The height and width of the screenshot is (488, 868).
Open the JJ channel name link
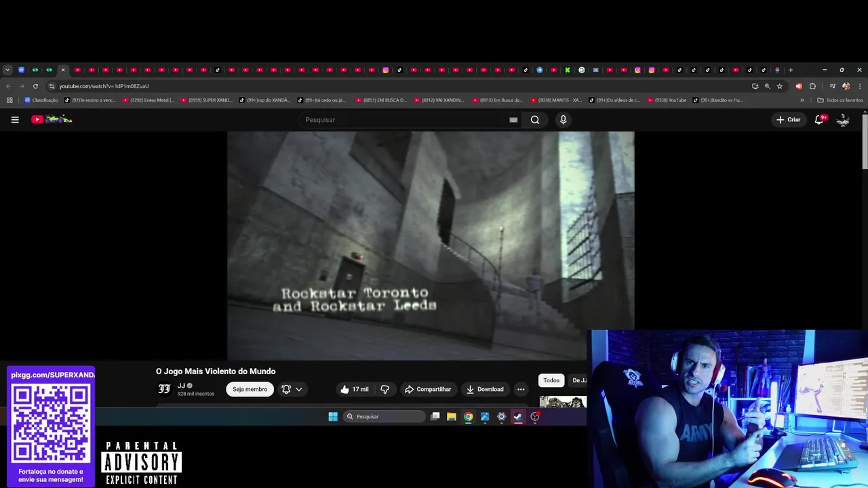coord(181,386)
